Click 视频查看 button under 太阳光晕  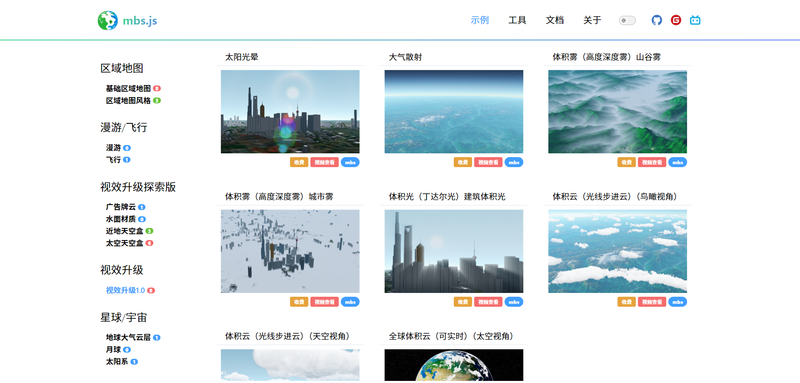pyautogui.click(x=324, y=162)
